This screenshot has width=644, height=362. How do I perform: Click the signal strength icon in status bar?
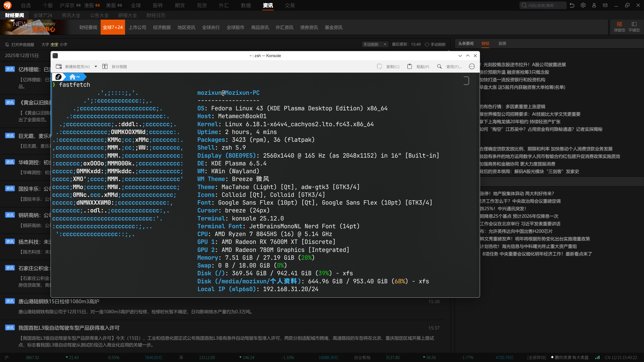click(x=597, y=357)
